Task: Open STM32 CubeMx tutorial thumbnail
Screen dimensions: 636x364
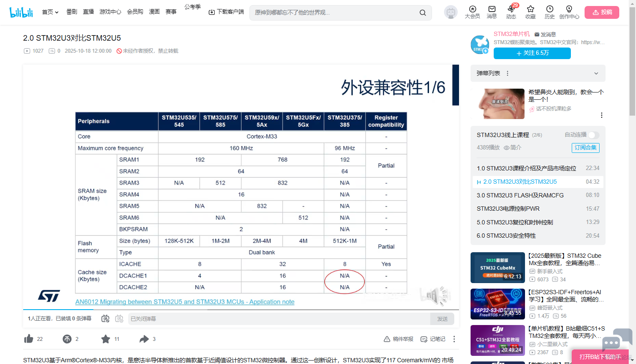Action: 498,268
